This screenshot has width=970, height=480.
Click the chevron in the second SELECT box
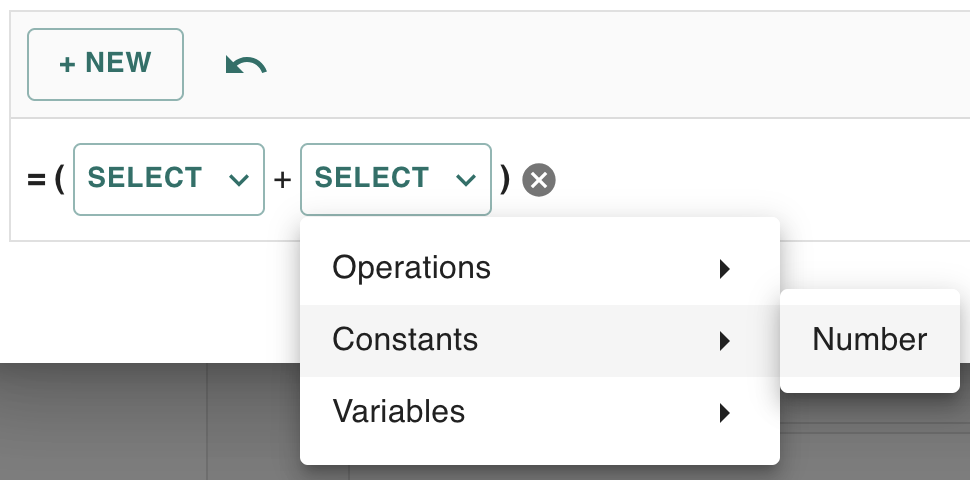coord(465,180)
